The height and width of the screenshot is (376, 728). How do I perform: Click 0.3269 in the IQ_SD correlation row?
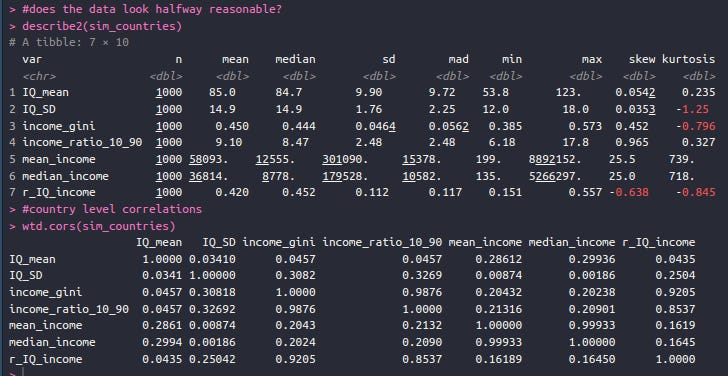422,275
